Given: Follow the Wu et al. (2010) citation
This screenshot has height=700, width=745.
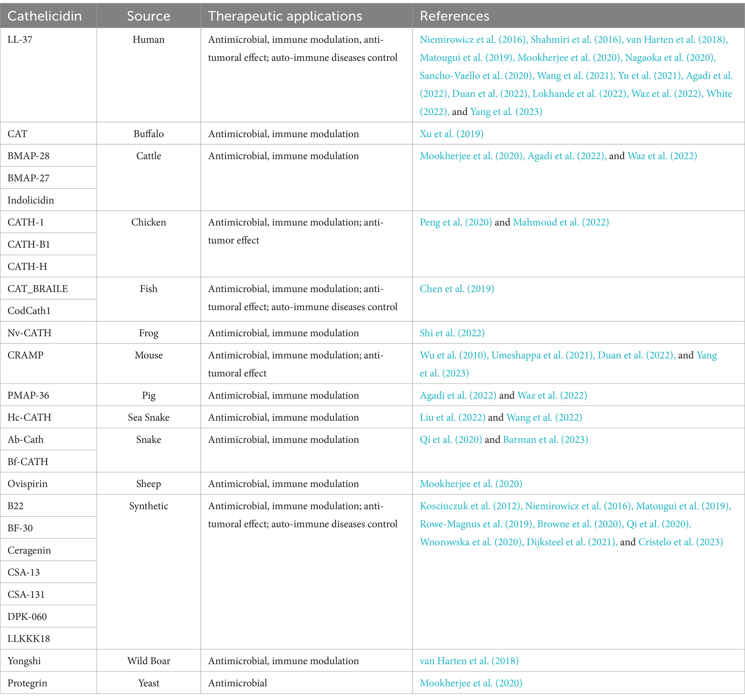Looking at the screenshot, I should (x=454, y=355).
